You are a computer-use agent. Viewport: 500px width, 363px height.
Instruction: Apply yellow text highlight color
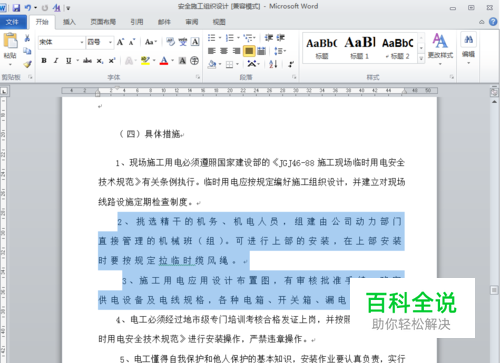click(x=145, y=61)
